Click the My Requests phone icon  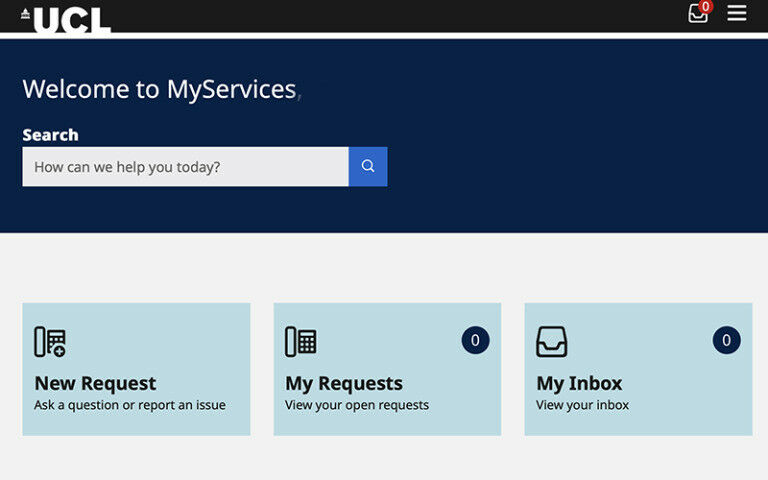pyautogui.click(x=301, y=341)
